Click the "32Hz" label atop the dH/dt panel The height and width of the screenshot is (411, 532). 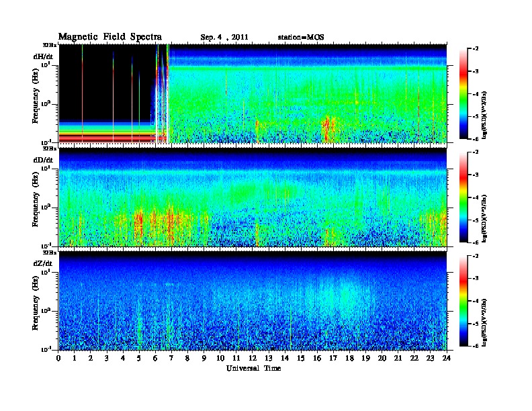point(50,44)
